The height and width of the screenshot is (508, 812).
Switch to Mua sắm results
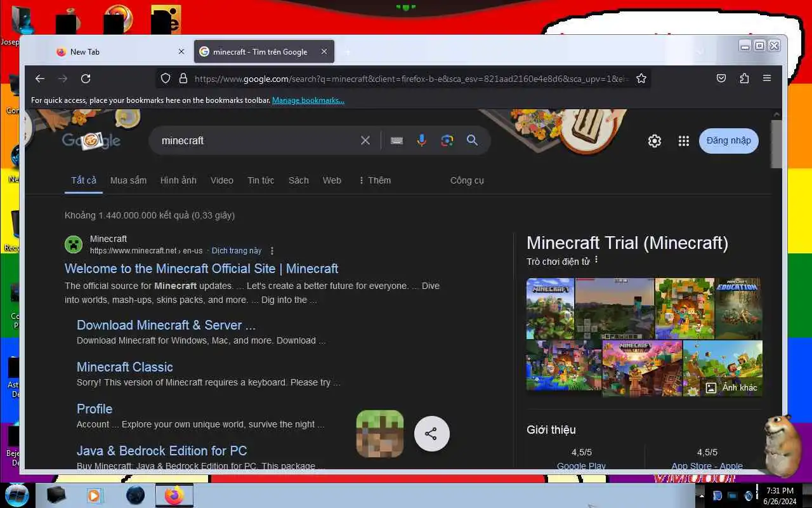coord(128,180)
